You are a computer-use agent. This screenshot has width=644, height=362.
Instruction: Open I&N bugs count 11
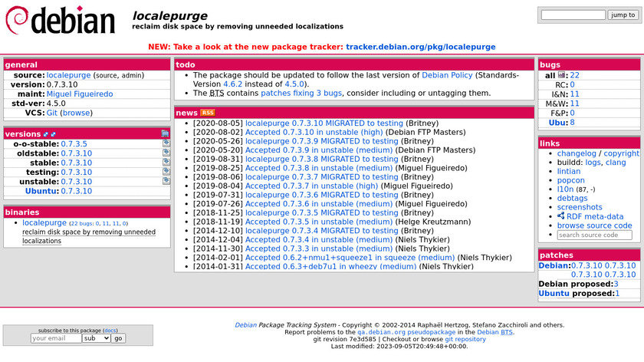[x=574, y=94]
